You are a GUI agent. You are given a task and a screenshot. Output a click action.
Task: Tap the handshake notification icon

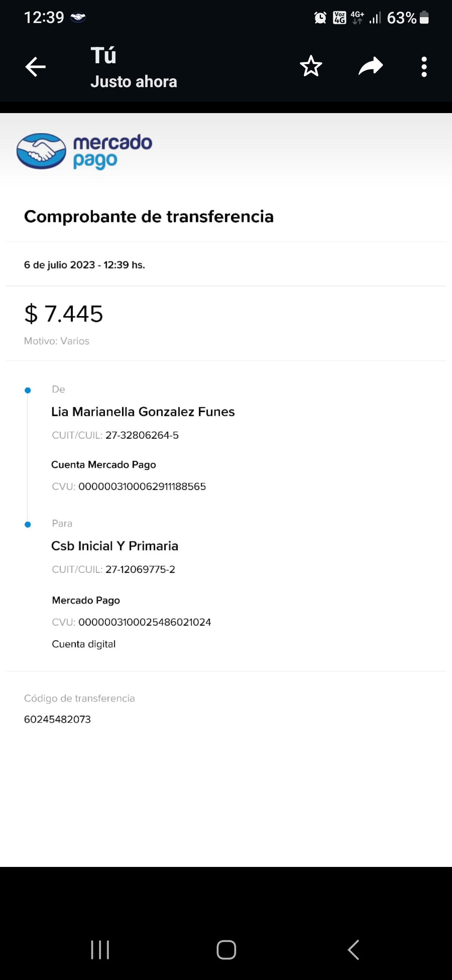click(78, 18)
